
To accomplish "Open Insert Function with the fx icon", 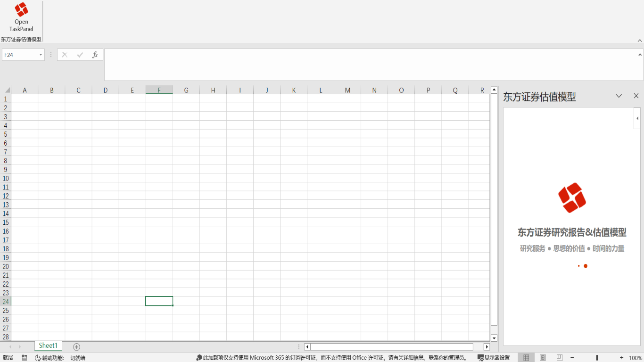I will point(95,55).
